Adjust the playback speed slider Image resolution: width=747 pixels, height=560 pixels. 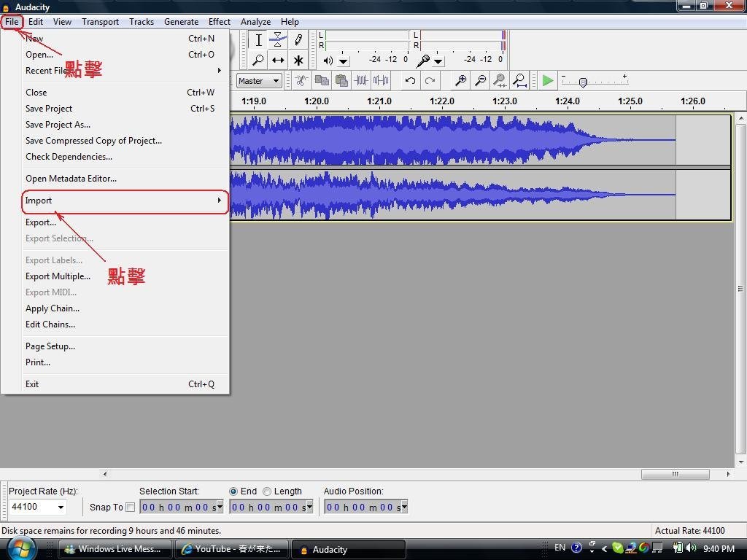pyautogui.click(x=583, y=82)
